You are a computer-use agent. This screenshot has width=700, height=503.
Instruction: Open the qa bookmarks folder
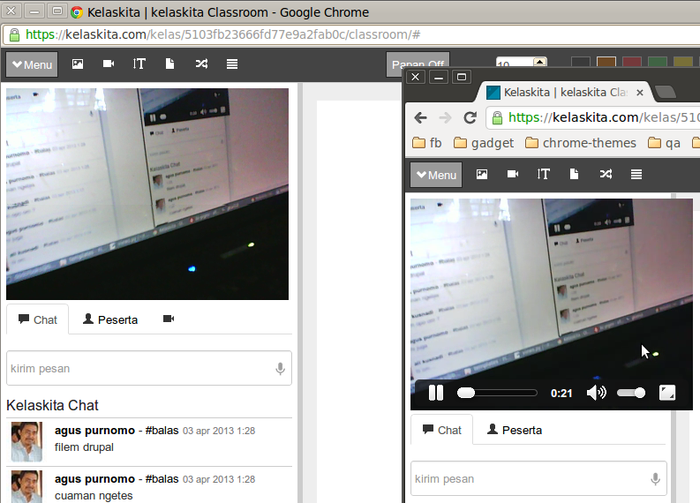tap(664, 143)
